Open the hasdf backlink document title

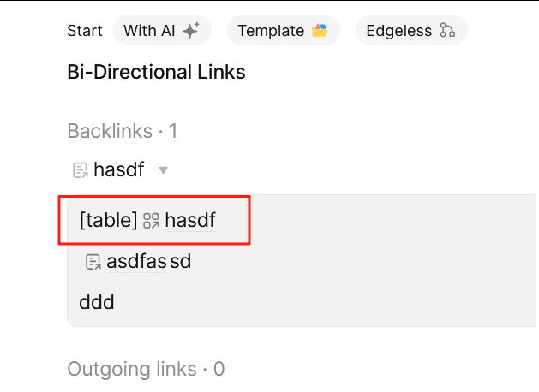click(119, 169)
